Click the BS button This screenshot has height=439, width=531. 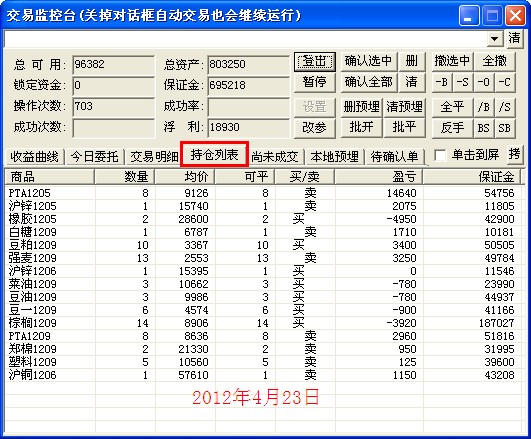(x=484, y=128)
